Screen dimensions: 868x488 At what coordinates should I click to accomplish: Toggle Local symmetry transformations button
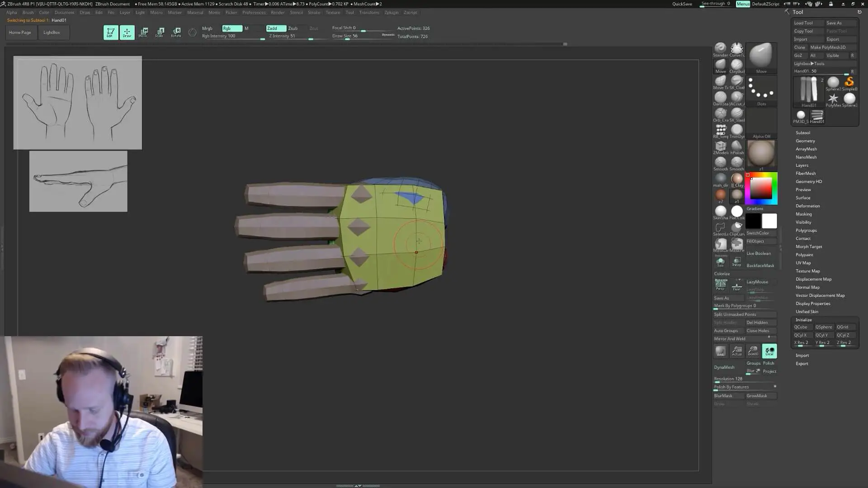[x=769, y=351]
